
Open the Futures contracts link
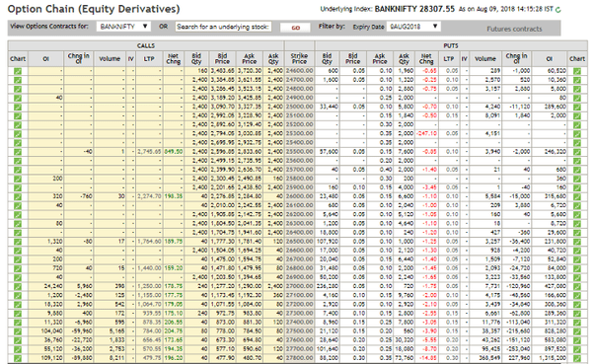514,29
